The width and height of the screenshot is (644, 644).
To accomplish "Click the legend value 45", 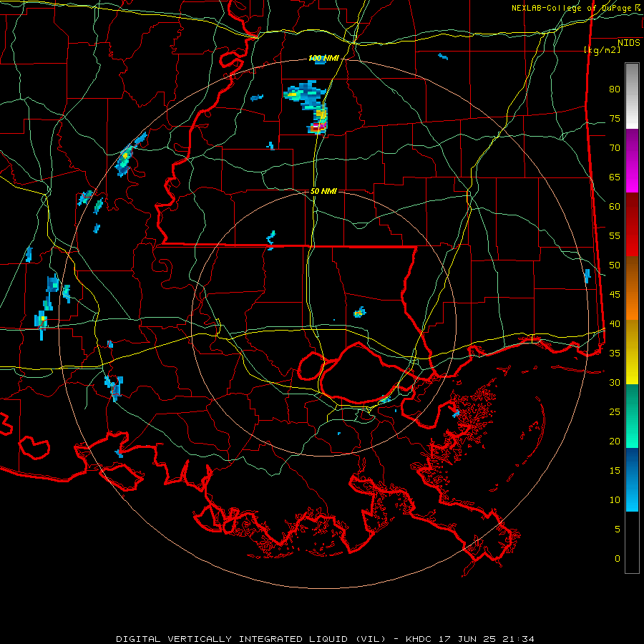I will pyautogui.click(x=615, y=295).
